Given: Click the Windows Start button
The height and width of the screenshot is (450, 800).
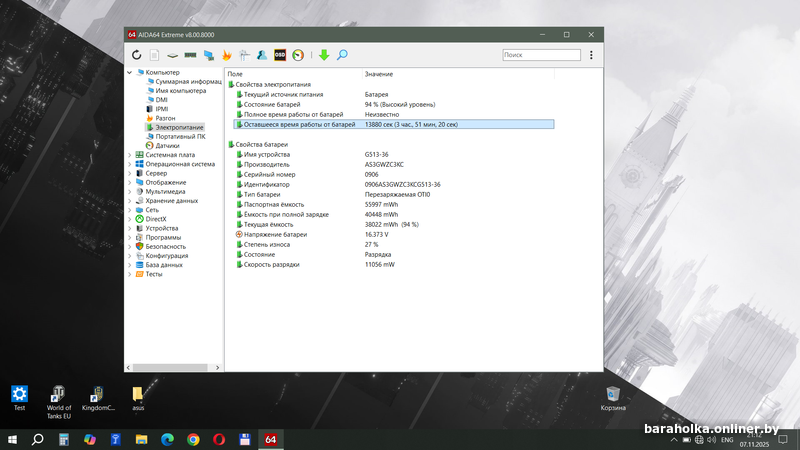Looking at the screenshot, I should (x=13, y=439).
